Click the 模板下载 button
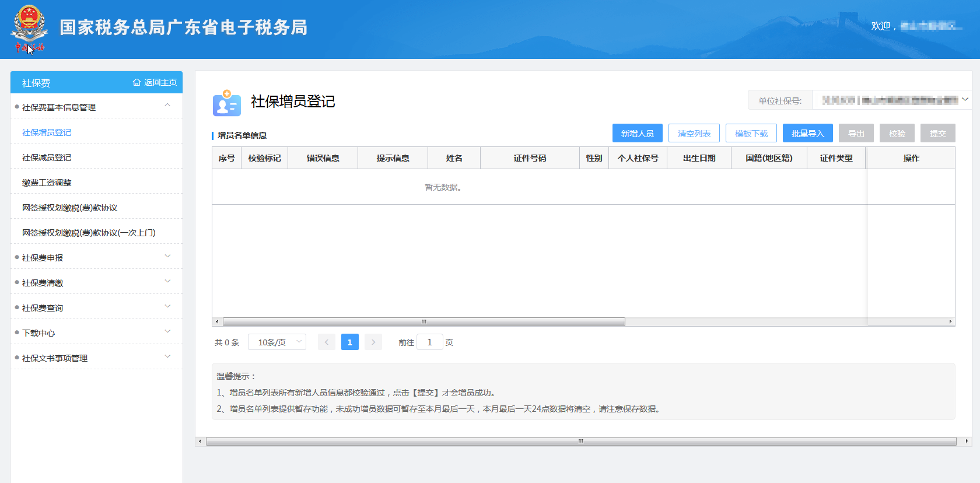The height and width of the screenshot is (483, 980). (751, 134)
